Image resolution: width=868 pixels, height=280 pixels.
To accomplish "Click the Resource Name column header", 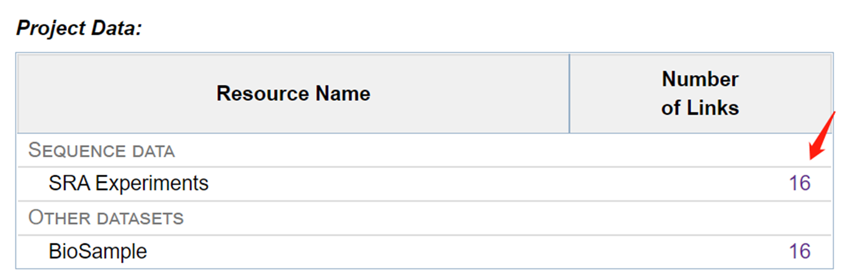I will click(x=293, y=94).
